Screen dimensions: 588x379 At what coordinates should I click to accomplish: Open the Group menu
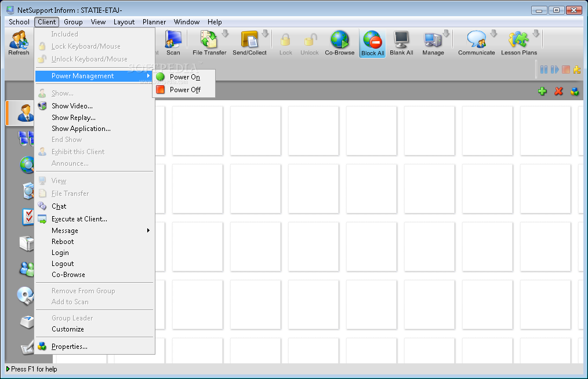73,22
